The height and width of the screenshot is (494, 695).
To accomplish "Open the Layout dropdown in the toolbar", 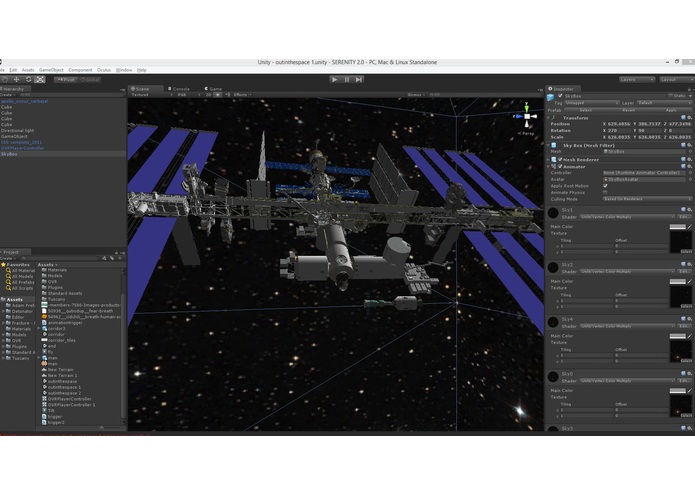I will point(676,80).
